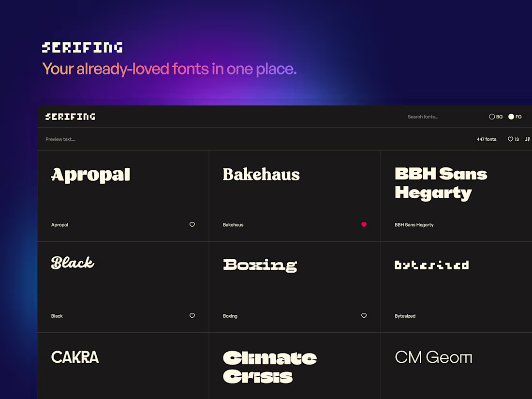
Task: Click the heart outline on the Apropal card
Action: pyautogui.click(x=192, y=224)
